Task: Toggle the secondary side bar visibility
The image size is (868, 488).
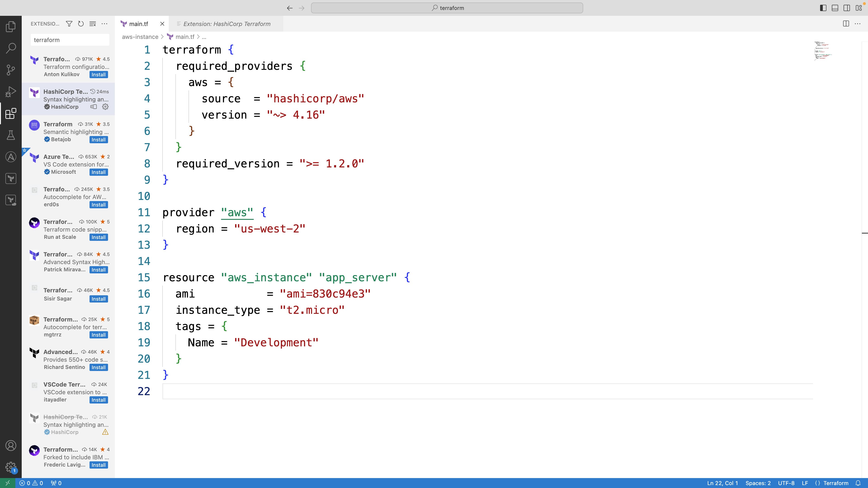Action: pos(847,8)
